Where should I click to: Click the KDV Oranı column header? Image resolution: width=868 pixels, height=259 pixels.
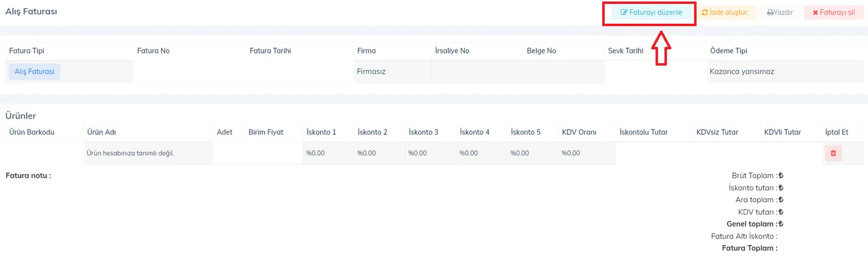pos(579,132)
